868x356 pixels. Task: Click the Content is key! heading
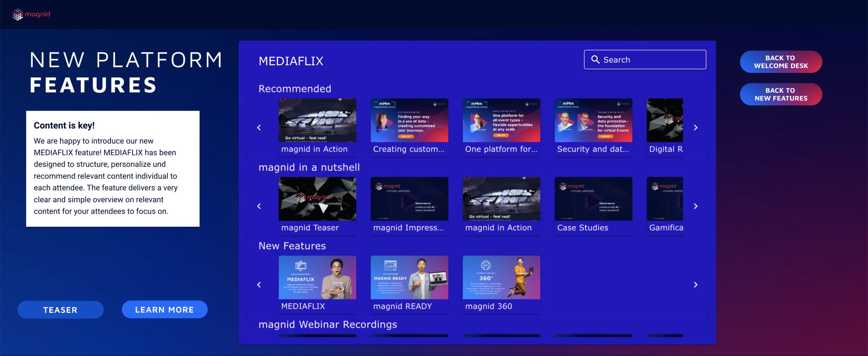tap(64, 126)
